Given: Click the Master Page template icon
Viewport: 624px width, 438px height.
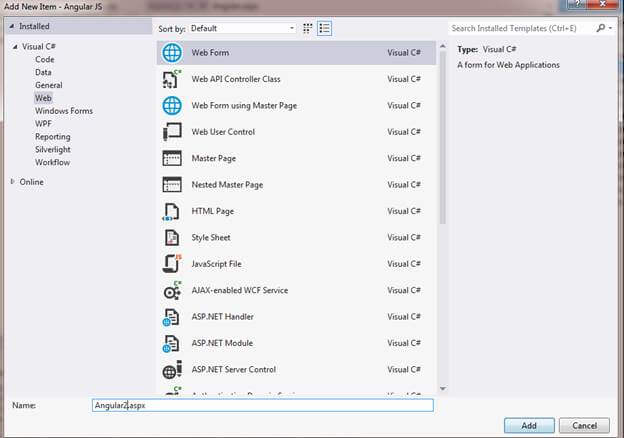Looking at the screenshot, I should 172,158.
